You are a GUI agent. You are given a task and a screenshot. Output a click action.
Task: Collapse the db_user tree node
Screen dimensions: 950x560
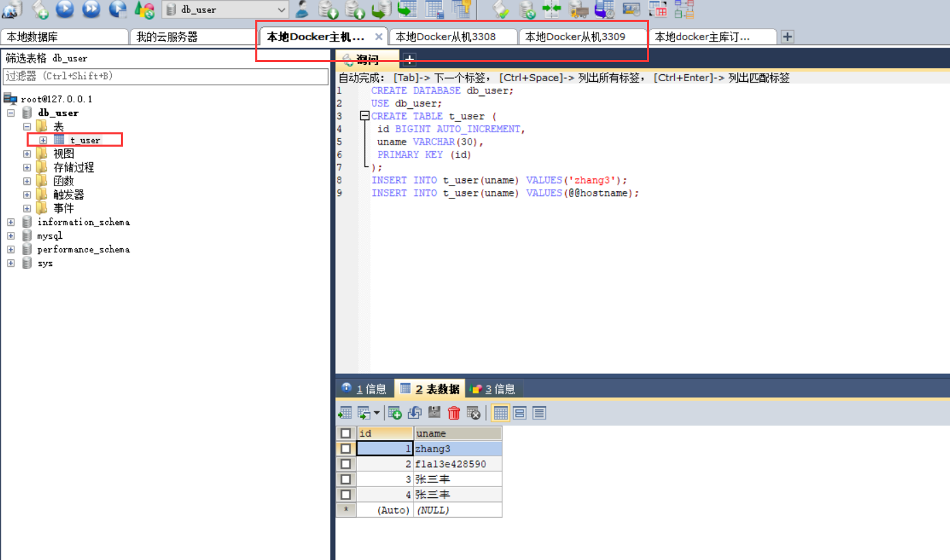(10, 113)
